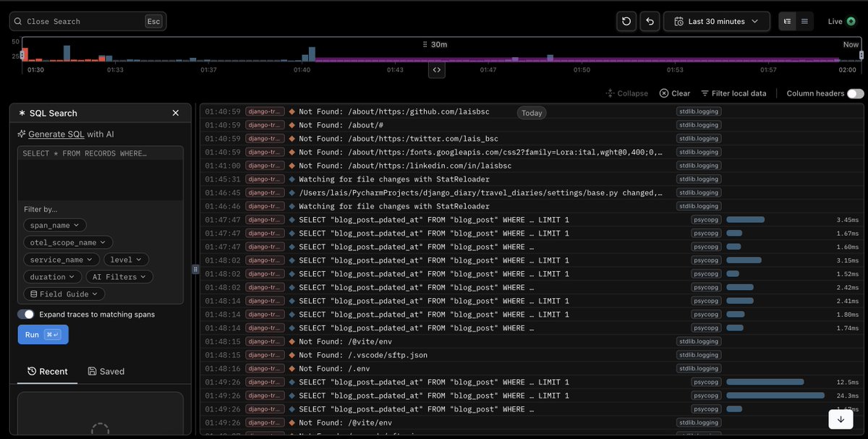Close the SQL Search panel

175,113
